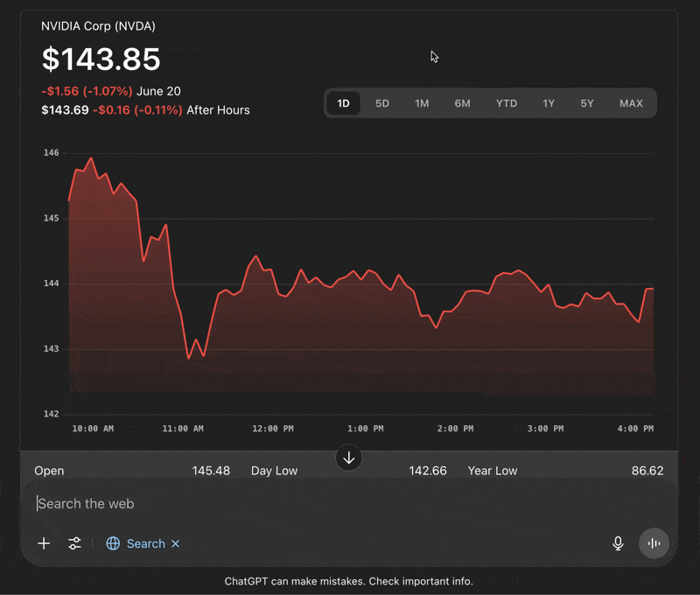Click the 4:00 PM axis label
Screen dimensions: 700x595
(635, 429)
